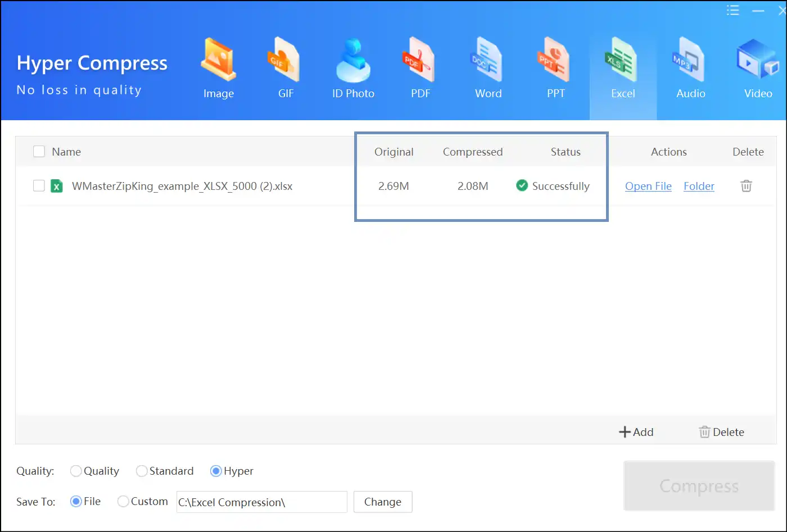Minimize the Hyper Compress window

(758, 11)
